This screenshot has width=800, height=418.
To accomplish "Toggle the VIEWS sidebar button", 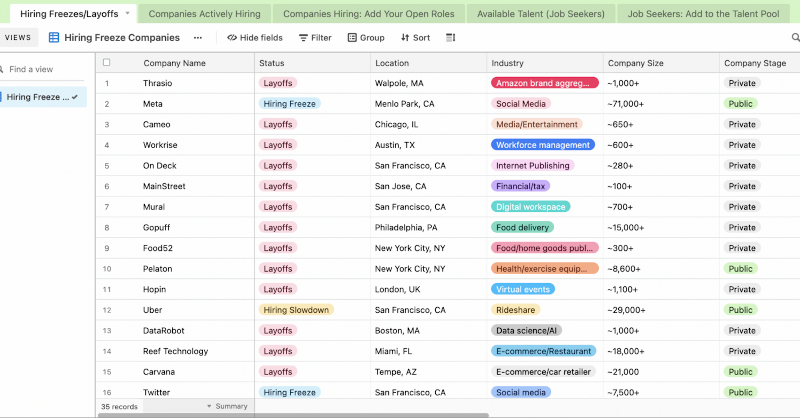I will click(18, 37).
